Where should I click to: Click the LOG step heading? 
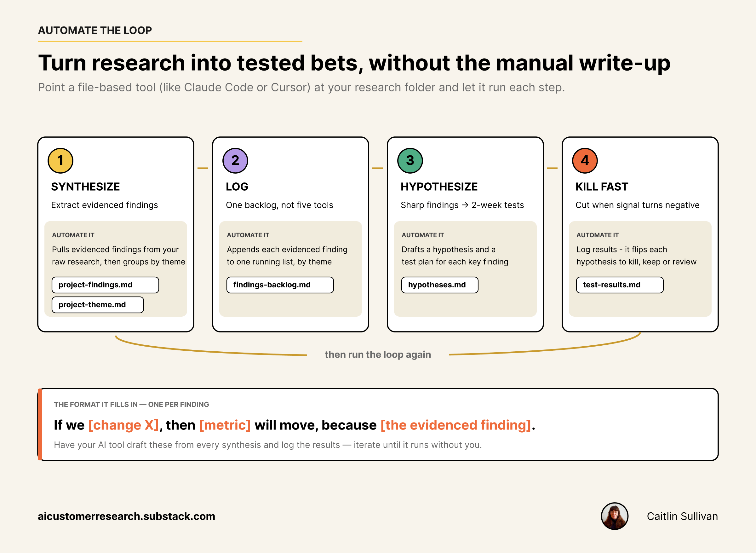coord(237,187)
